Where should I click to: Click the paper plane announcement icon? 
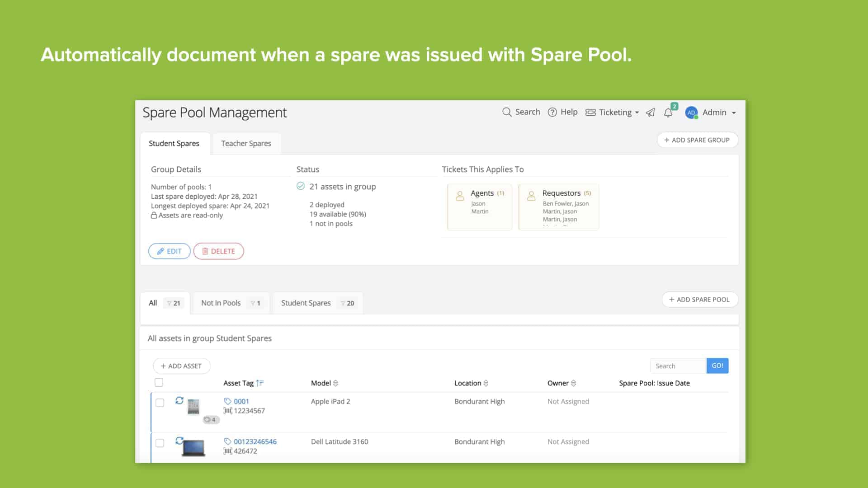point(651,113)
